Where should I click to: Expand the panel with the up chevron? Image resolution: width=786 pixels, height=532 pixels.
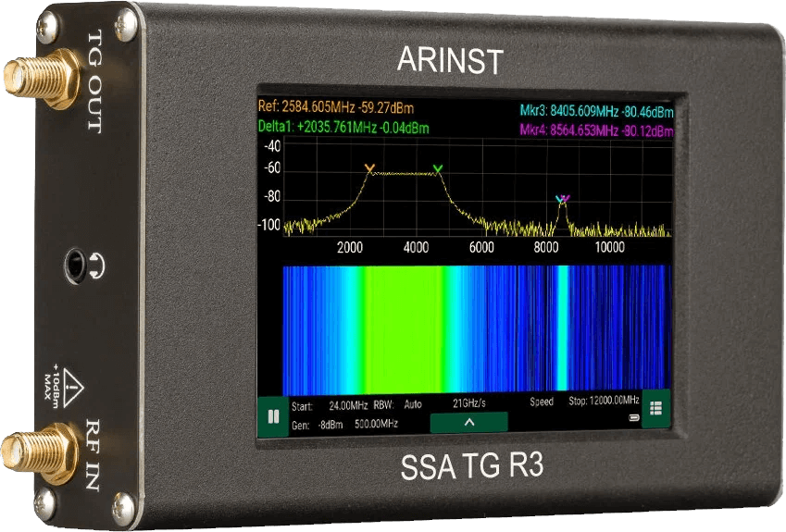[468, 422]
